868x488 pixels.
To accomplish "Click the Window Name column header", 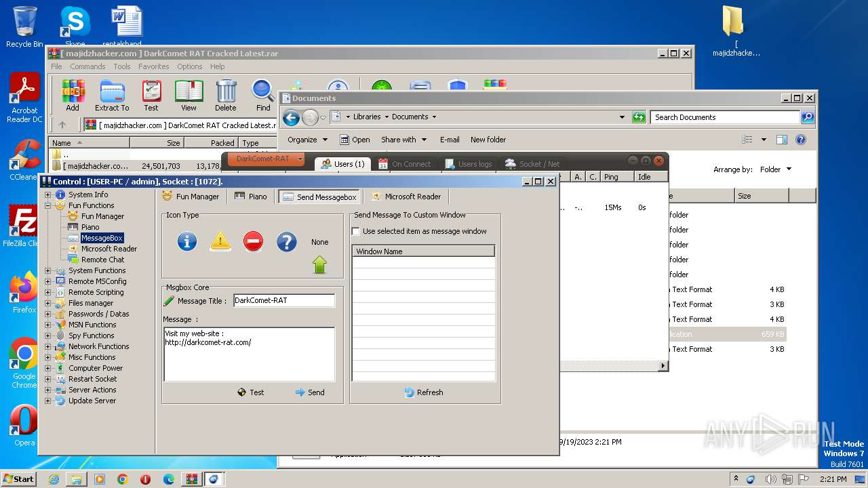I will coord(423,251).
